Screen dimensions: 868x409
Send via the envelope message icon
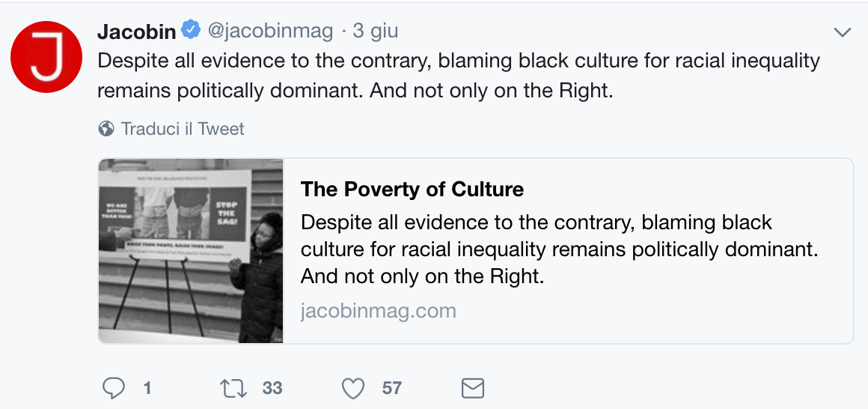click(x=472, y=388)
